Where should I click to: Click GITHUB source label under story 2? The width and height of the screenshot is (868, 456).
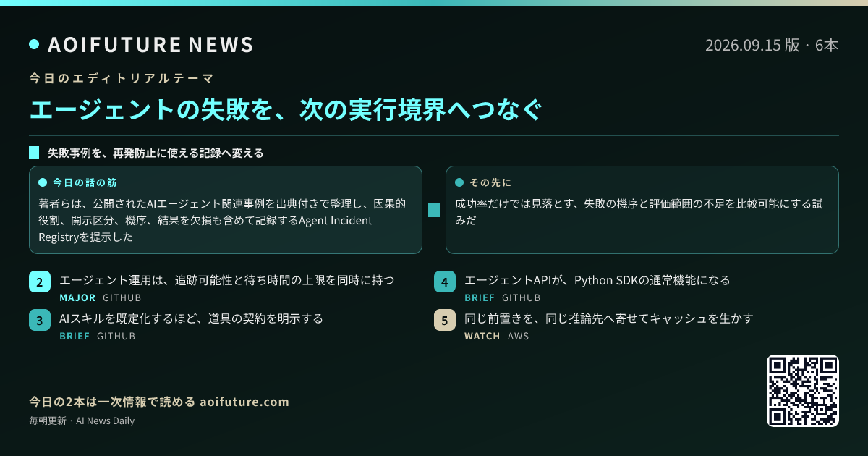(x=122, y=297)
